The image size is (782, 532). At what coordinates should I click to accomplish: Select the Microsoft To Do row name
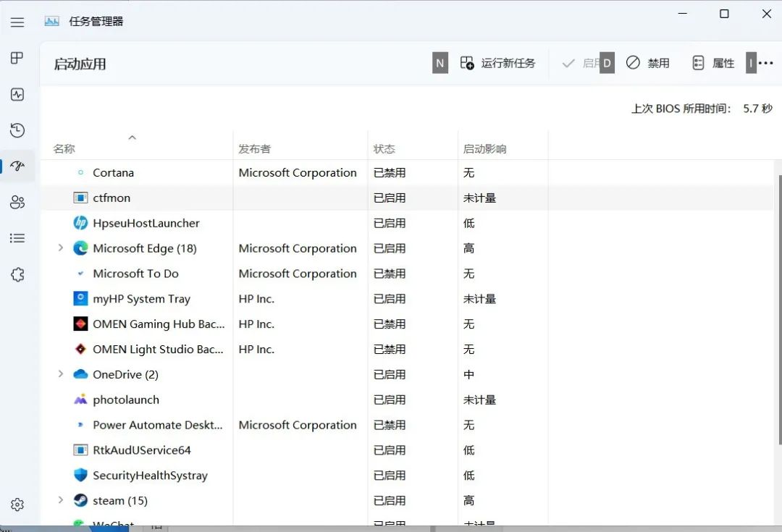click(x=135, y=273)
